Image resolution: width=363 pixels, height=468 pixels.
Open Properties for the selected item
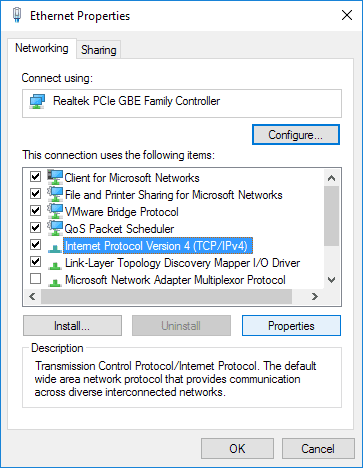tap(291, 326)
